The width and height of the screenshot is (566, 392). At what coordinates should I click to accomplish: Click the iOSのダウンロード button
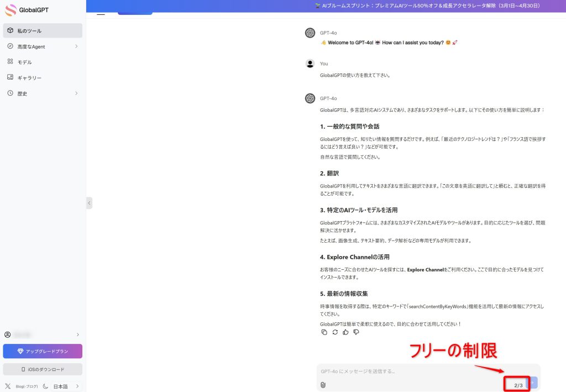43,369
